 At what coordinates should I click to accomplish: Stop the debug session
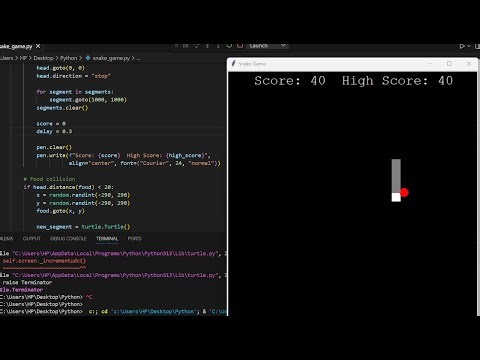tap(240, 46)
